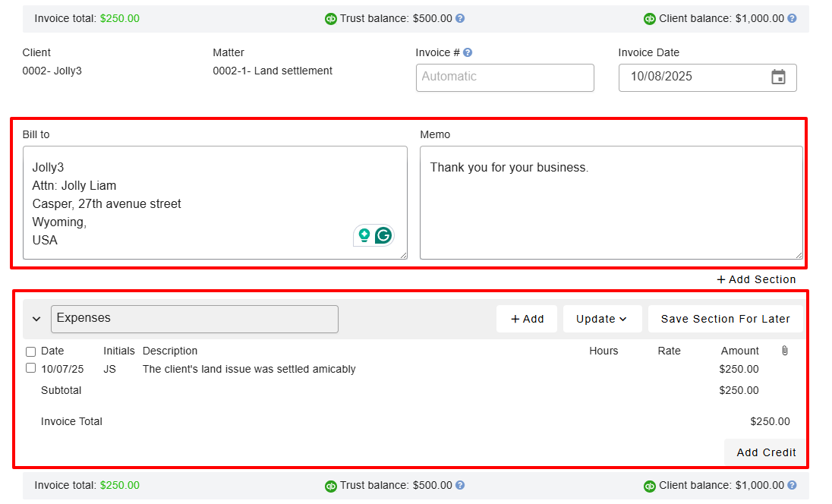Image resolution: width=832 pixels, height=504 pixels.
Task: Click the Automatic Invoice # field
Action: pyautogui.click(x=505, y=77)
